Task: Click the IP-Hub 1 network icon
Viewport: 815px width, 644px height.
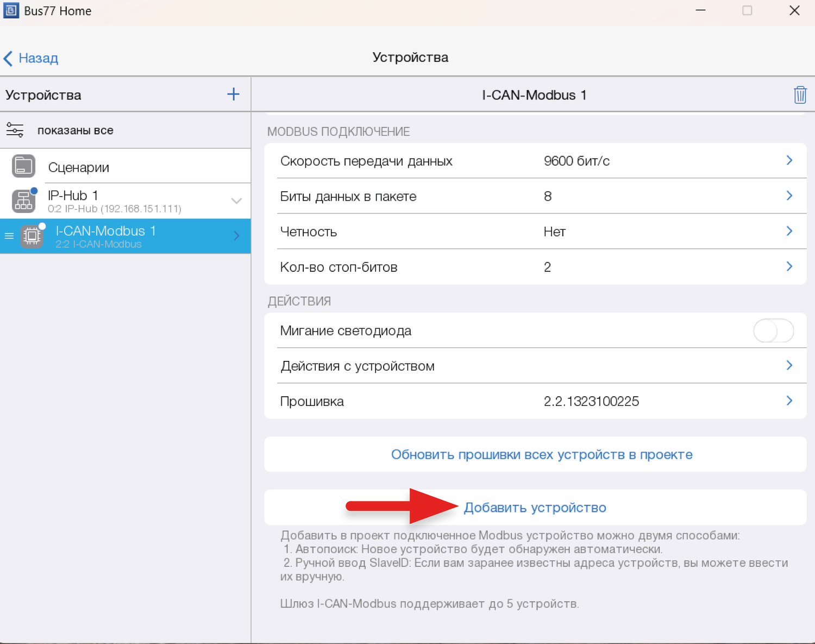Action: tap(24, 201)
